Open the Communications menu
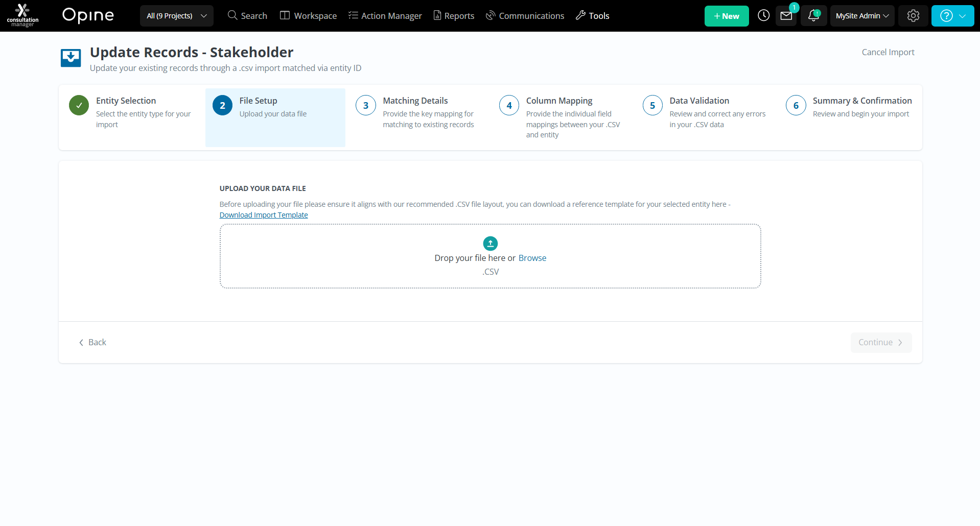980x526 pixels. tap(525, 16)
